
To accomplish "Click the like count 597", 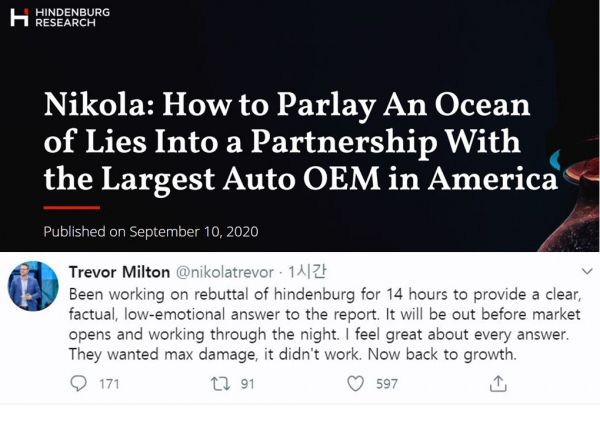I will click(385, 384).
